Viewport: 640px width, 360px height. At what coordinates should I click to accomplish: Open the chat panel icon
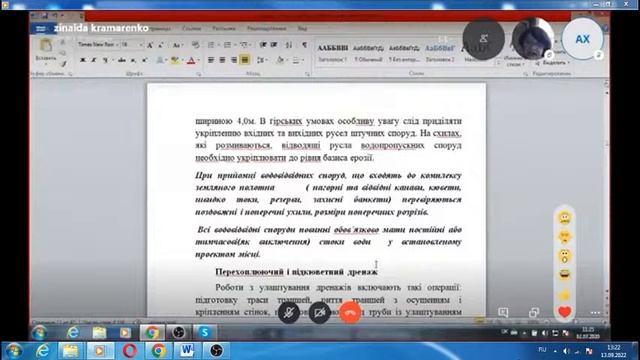503,313
